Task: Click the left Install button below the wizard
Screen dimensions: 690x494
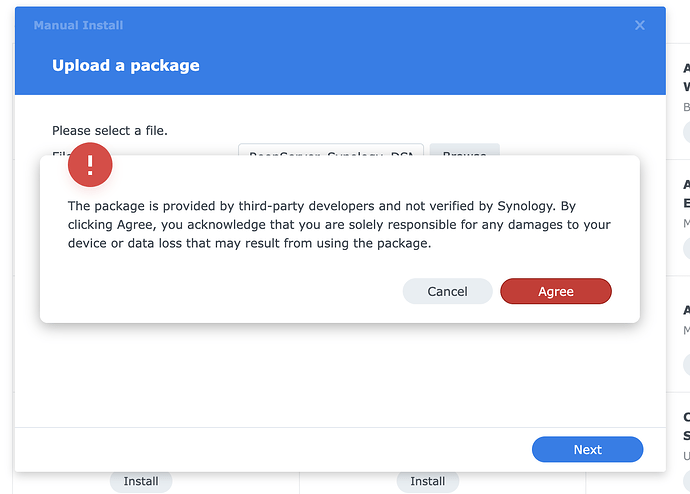Action: (141, 481)
